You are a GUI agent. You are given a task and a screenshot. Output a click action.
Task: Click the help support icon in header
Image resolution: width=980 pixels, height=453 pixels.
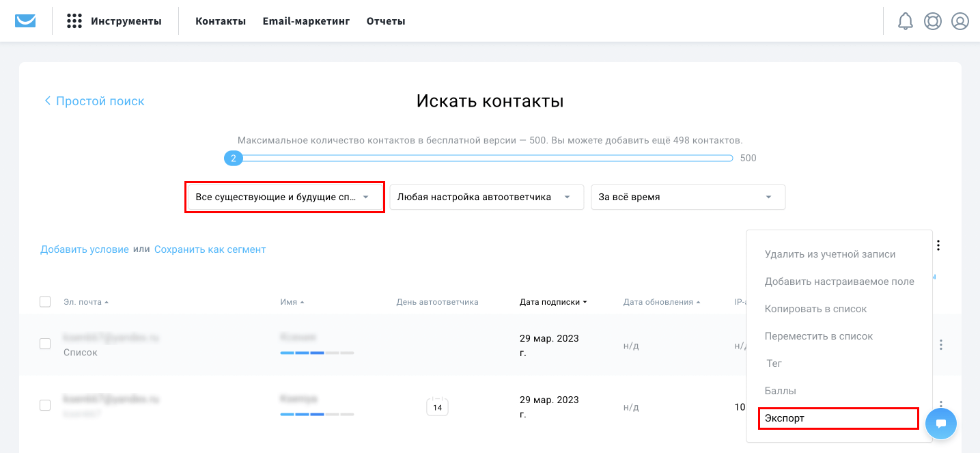(933, 21)
